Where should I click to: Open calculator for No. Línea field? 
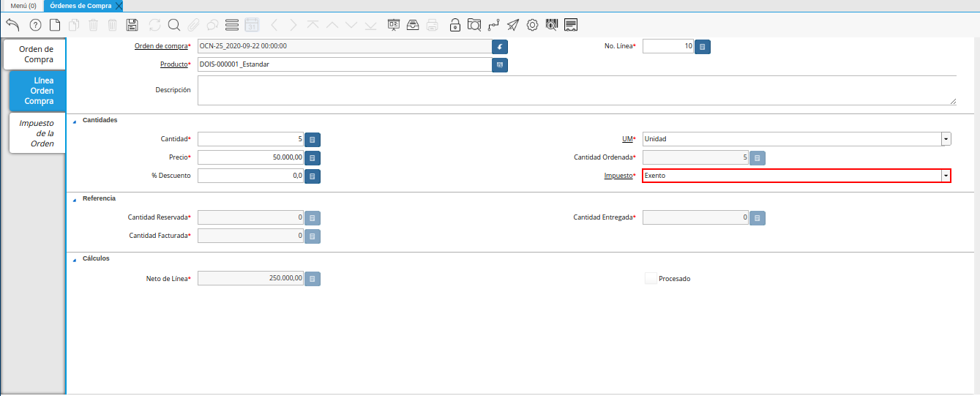[x=702, y=46]
